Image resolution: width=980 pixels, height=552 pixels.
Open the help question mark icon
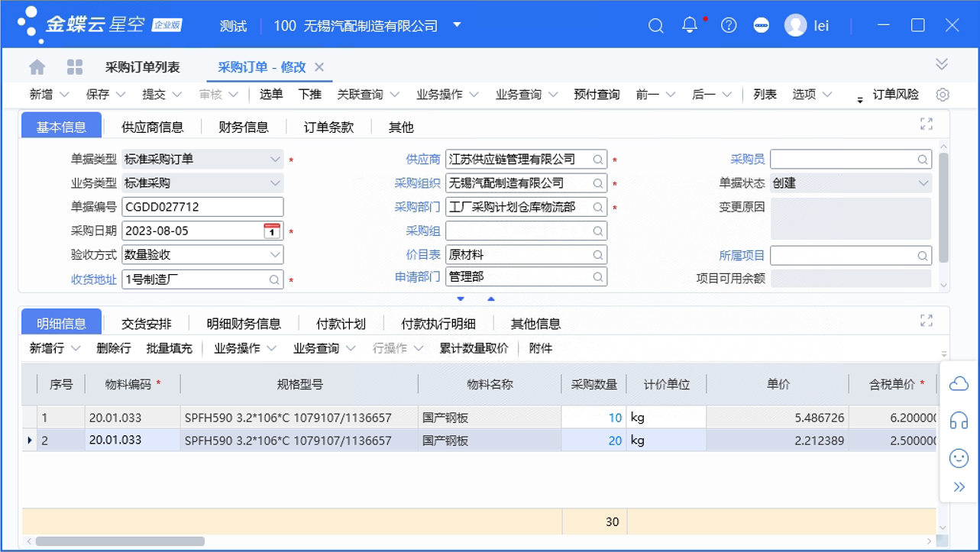click(729, 25)
